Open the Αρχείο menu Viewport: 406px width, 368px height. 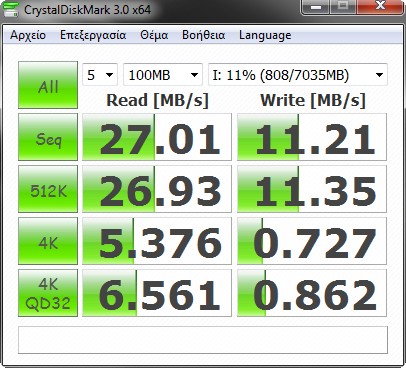click(x=28, y=35)
